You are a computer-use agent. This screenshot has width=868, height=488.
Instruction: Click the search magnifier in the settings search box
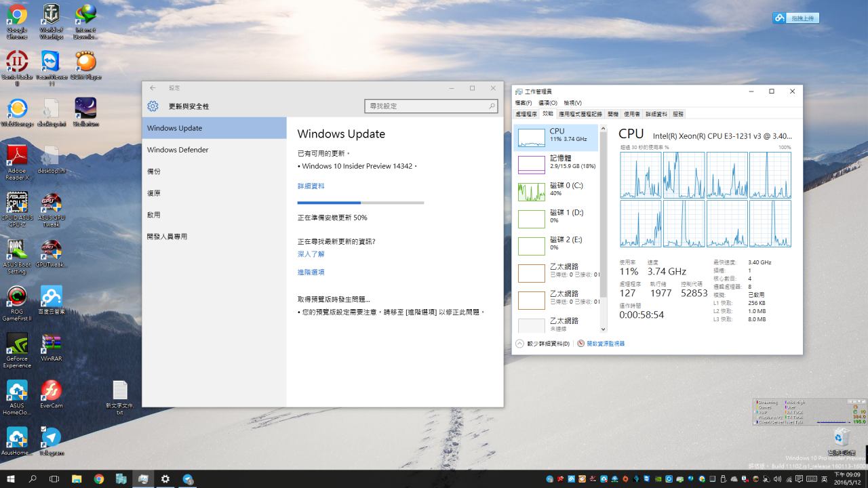coord(492,106)
